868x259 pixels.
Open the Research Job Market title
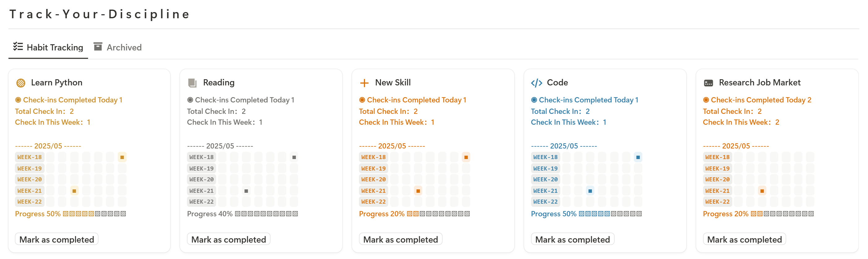pos(760,83)
